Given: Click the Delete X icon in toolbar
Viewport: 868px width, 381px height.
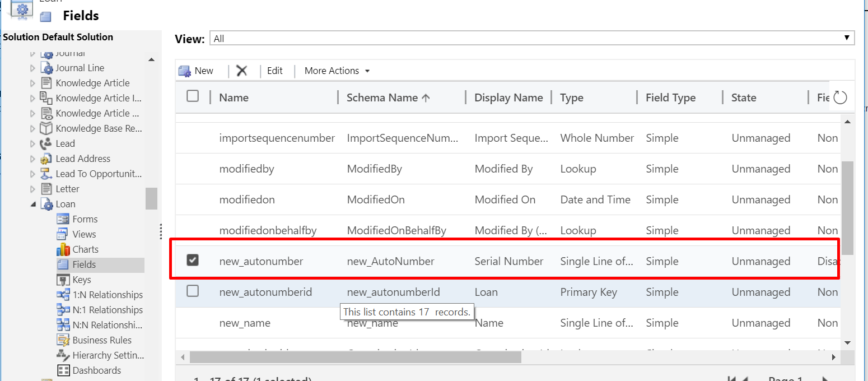Looking at the screenshot, I should coord(242,71).
